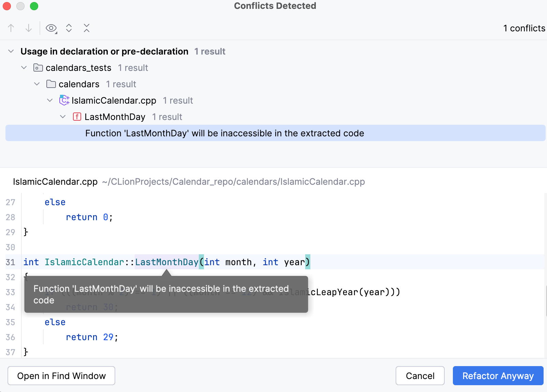Click the folder icon beside calendars

pos(51,84)
